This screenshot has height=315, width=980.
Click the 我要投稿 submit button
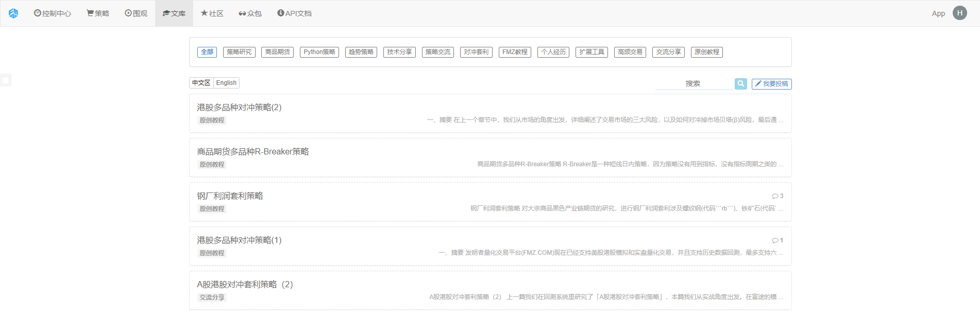coord(771,84)
